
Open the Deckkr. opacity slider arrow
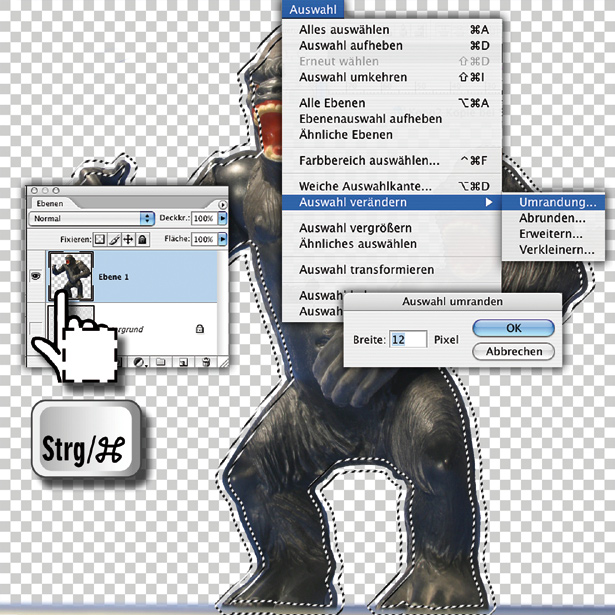(222, 218)
